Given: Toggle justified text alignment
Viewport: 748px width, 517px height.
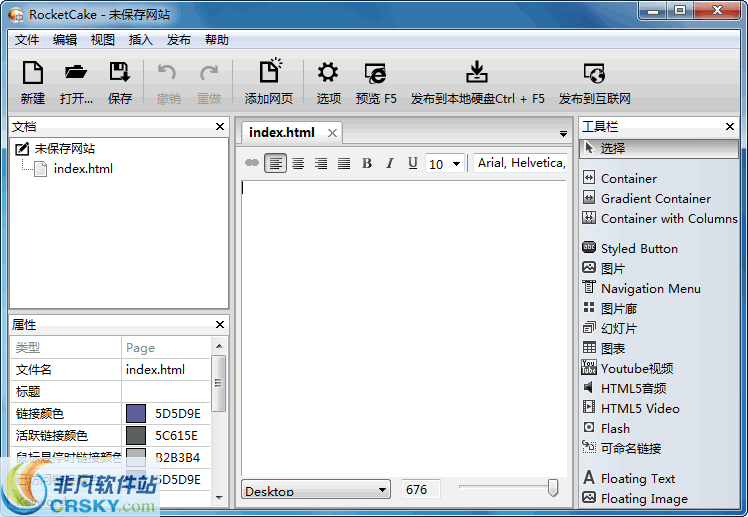Looking at the screenshot, I should (344, 163).
